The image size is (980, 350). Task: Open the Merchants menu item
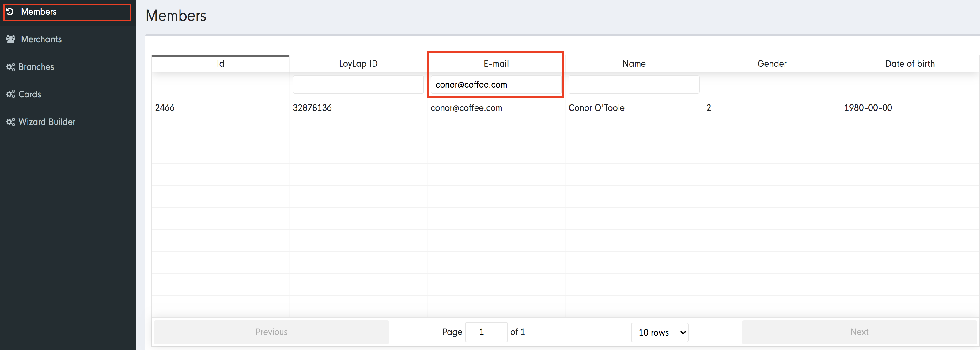(67, 39)
